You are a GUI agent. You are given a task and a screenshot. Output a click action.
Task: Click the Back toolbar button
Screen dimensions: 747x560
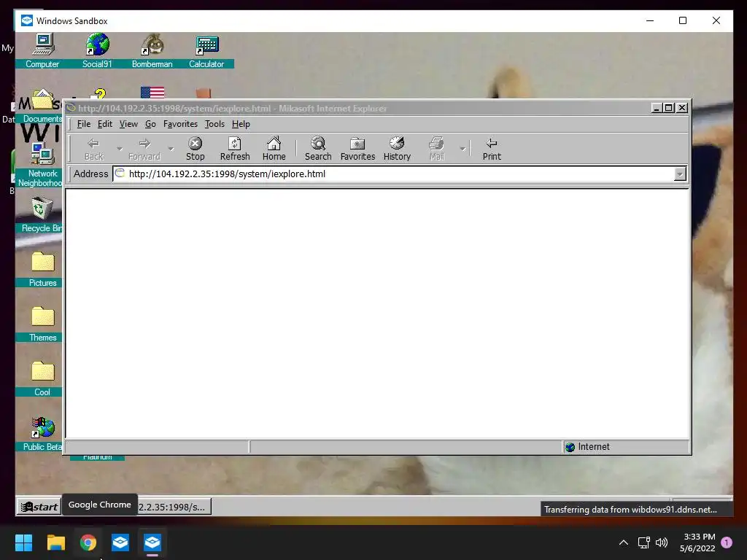(x=94, y=149)
